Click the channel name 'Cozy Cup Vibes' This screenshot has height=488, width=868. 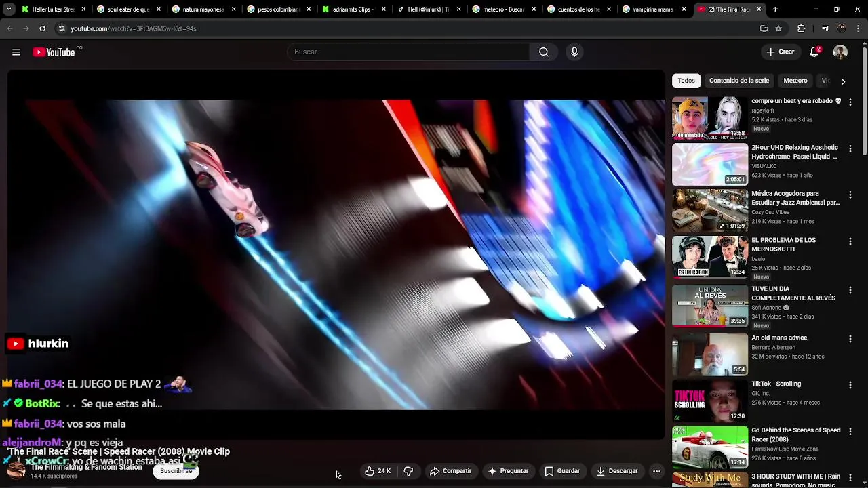770,212
